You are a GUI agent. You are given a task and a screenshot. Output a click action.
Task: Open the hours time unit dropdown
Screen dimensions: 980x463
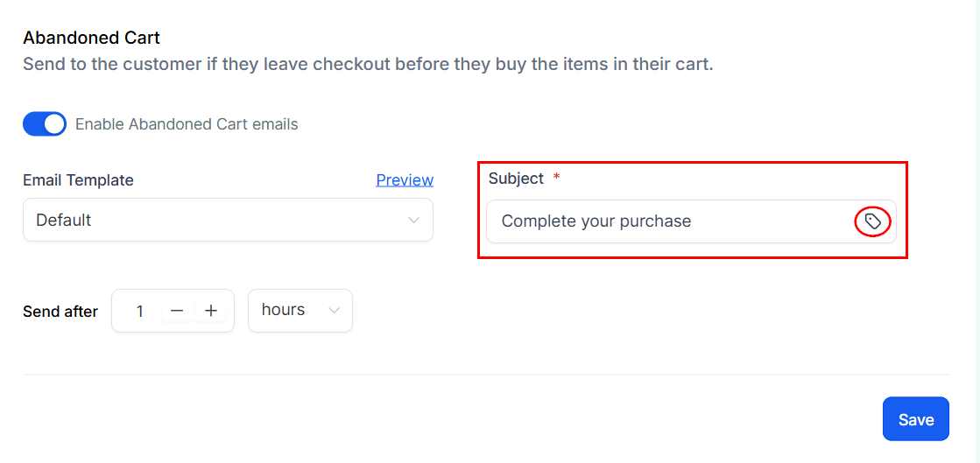coord(300,311)
